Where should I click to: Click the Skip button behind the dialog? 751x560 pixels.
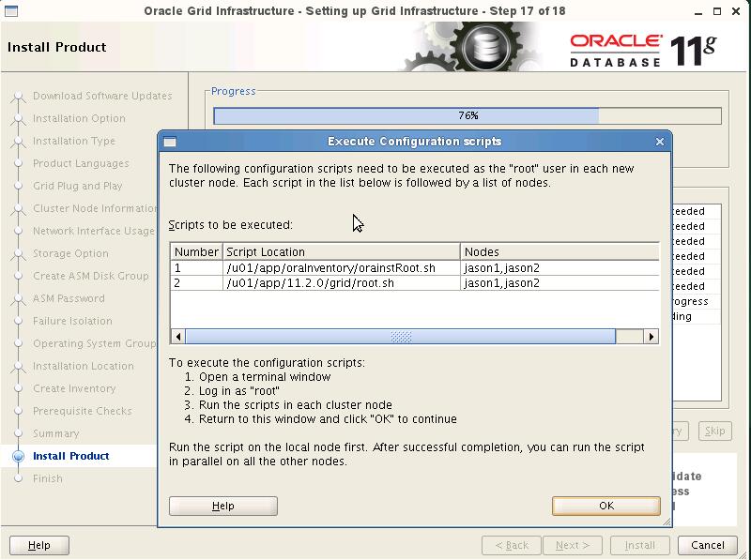714,431
